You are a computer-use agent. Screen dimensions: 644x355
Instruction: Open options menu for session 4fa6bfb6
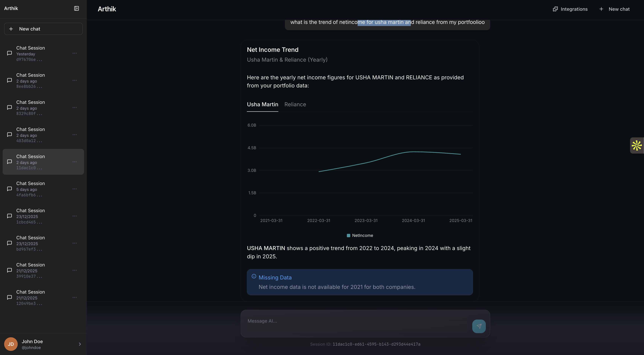click(x=75, y=189)
